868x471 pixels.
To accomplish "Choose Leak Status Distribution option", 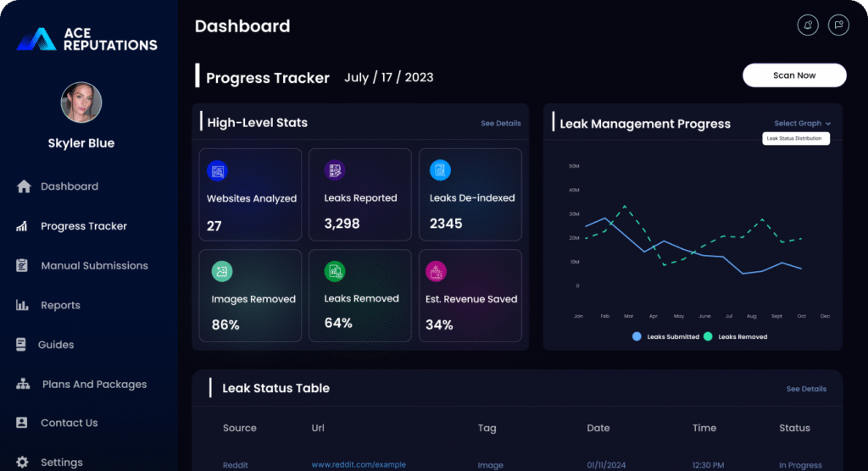I will [794, 138].
